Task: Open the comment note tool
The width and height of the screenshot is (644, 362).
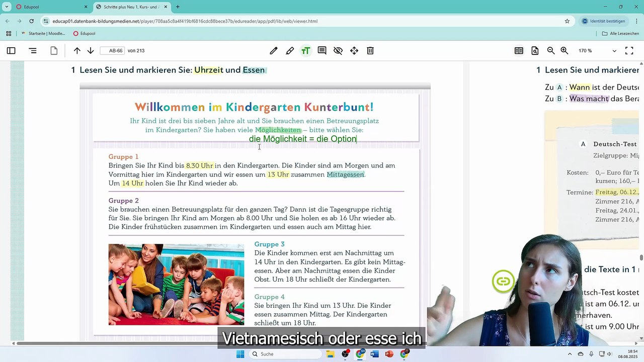Action: tap(322, 51)
